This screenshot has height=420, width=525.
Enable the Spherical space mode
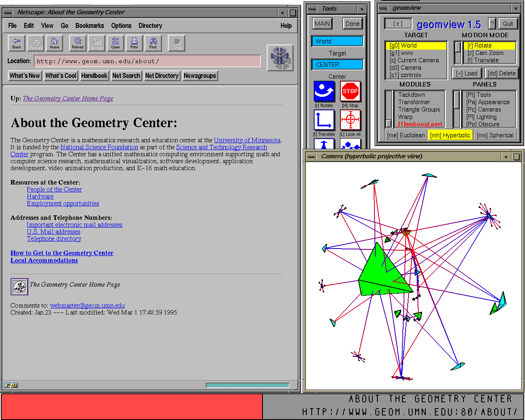click(x=495, y=135)
